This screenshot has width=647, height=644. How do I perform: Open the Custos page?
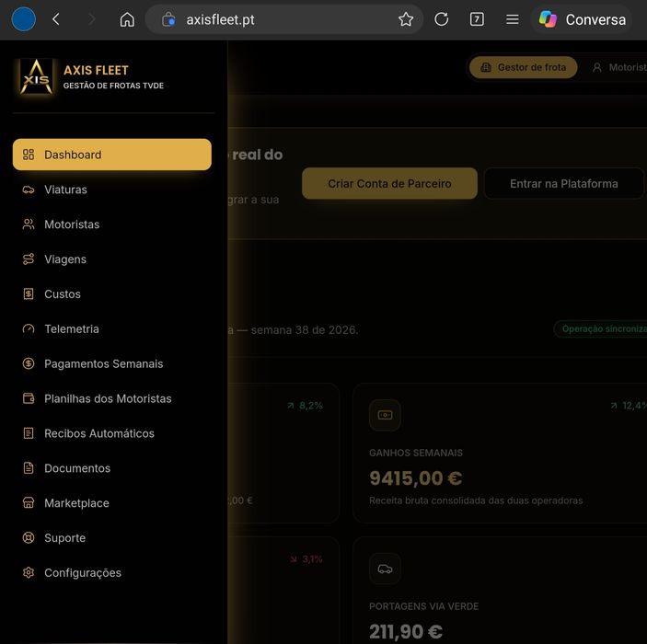click(x=112, y=294)
